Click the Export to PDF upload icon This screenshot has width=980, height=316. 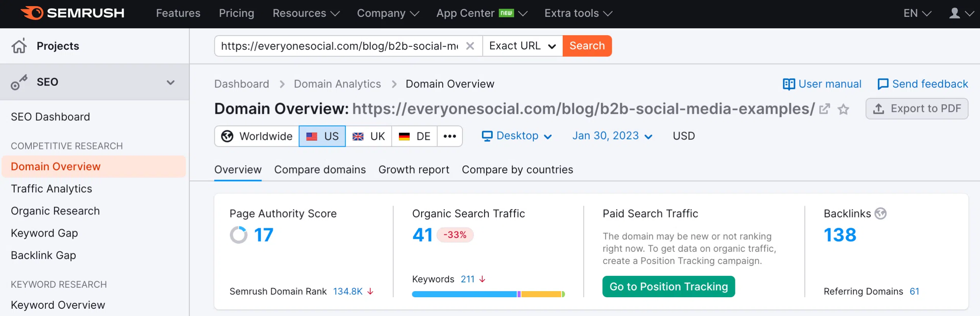(879, 109)
